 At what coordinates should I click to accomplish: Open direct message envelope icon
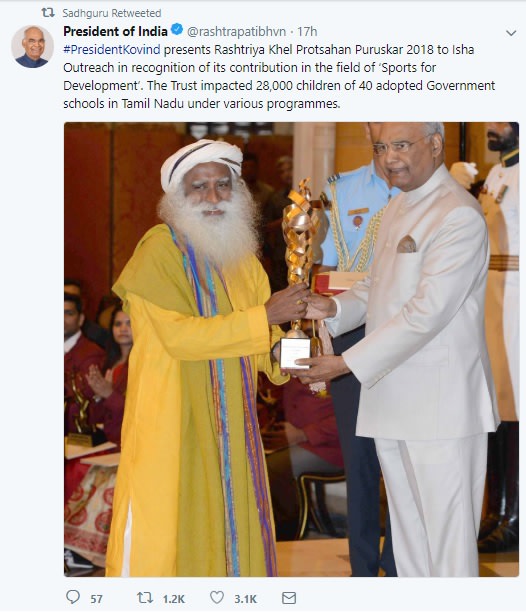289,598
